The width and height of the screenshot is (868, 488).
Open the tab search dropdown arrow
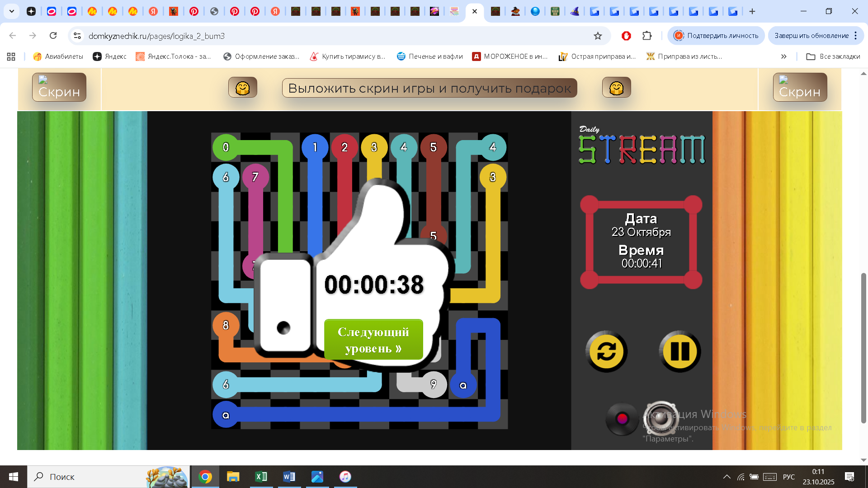(12, 11)
